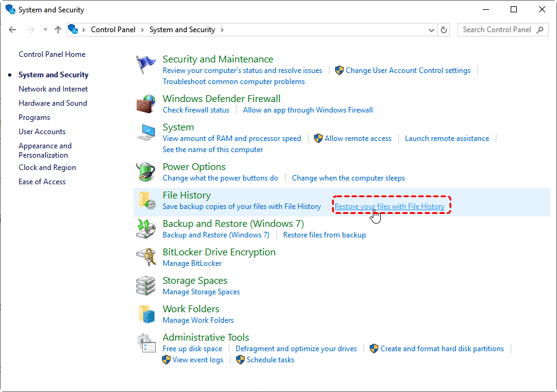
Task: Click Troubleshoot common computer problems
Action: click(x=234, y=82)
